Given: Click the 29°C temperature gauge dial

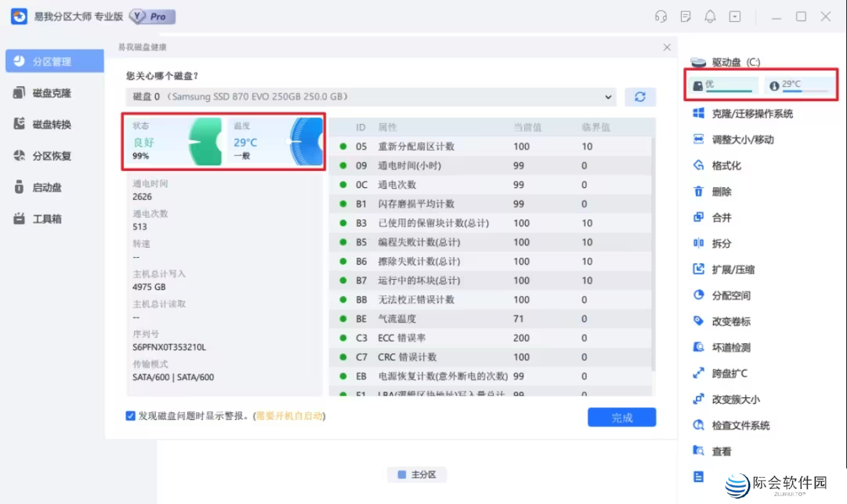Looking at the screenshot, I should pos(306,142).
